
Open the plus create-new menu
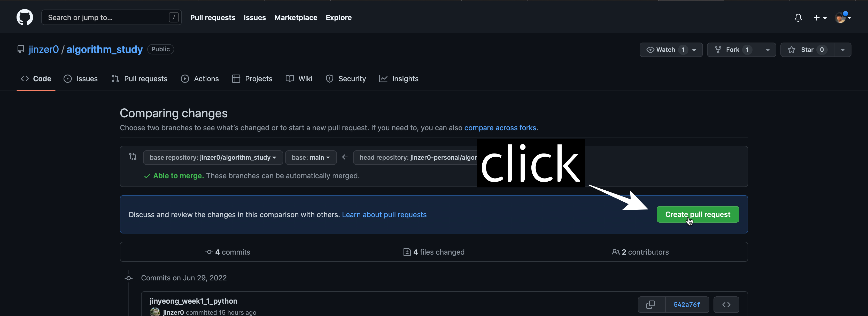[819, 18]
